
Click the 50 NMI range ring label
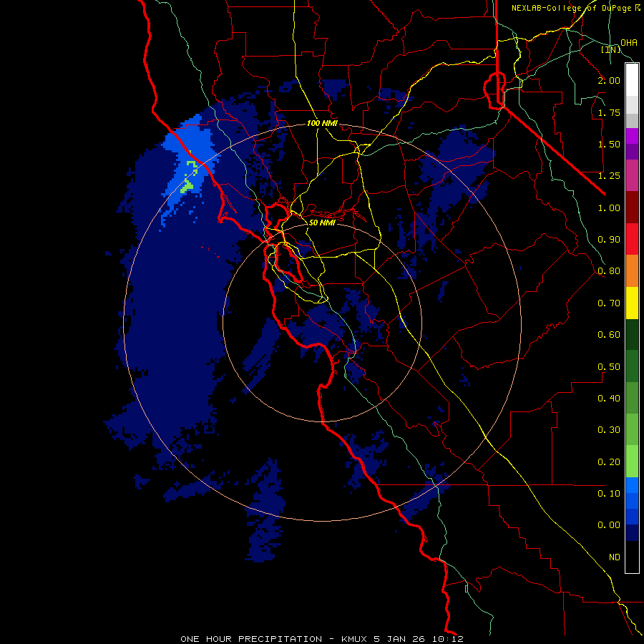click(x=322, y=223)
